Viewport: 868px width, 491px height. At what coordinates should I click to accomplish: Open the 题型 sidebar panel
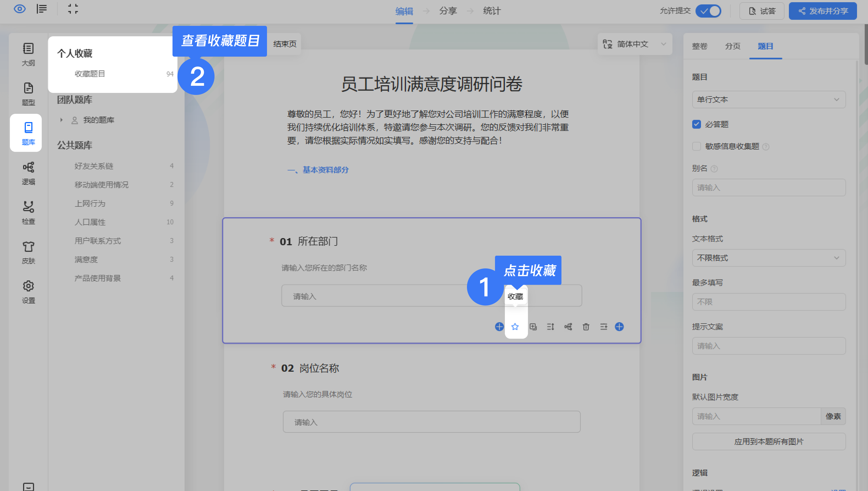pyautogui.click(x=28, y=94)
